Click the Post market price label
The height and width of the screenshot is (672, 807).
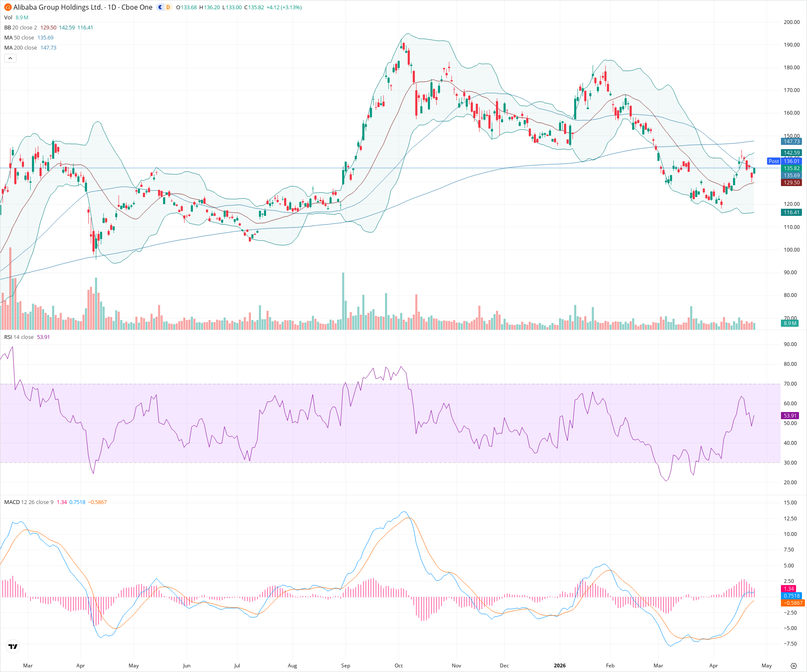(x=773, y=161)
